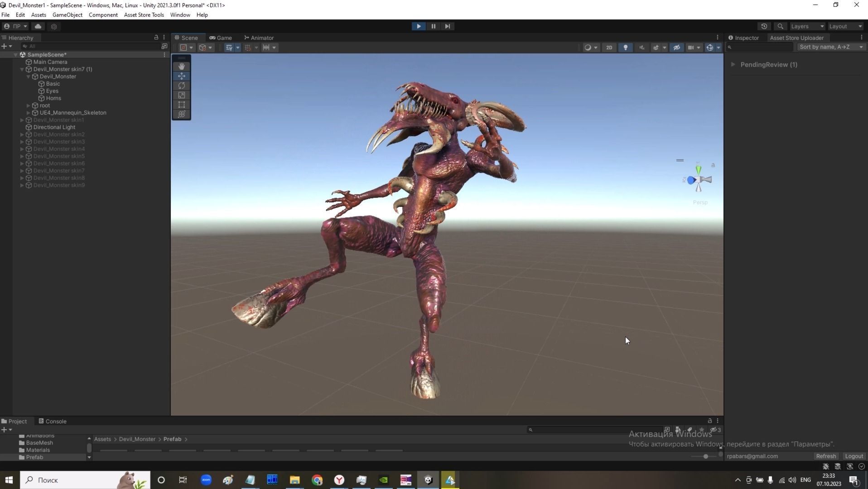Toggle scene effects (skybox, fog)
Viewport: 868px width, 489px height.
[656, 48]
